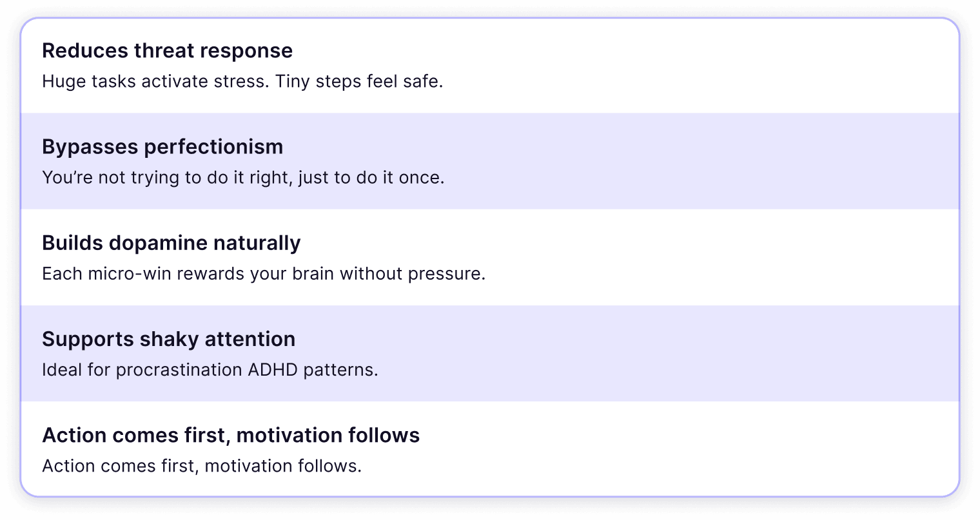Screen dimensions: 980x520
Task: Click the "Bypasses perfectionism" heading
Action: [x=162, y=147]
